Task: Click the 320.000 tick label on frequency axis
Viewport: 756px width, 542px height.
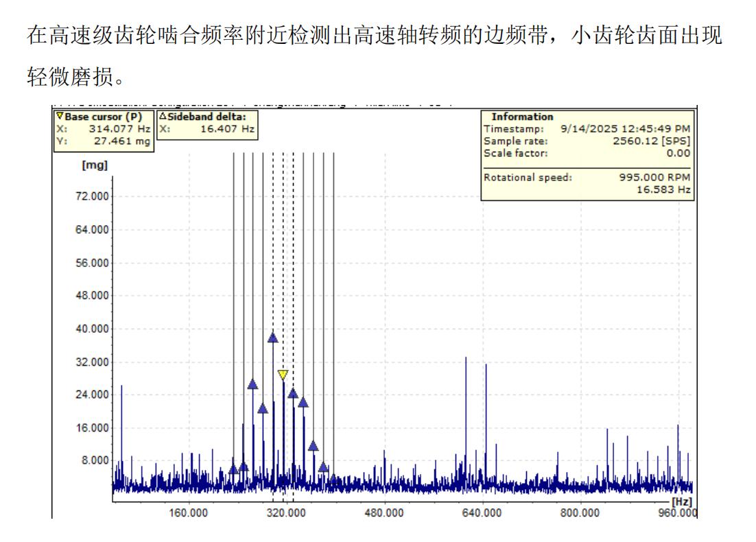Action: pyautogui.click(x=286, y=513)
